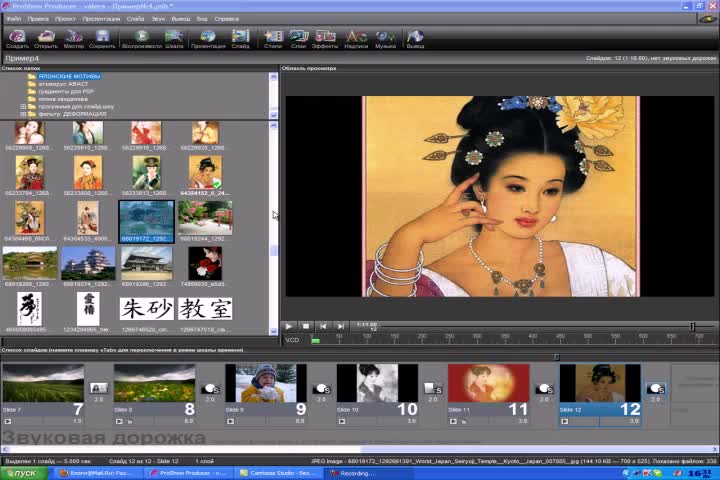The height and width of the screenshot is (480, 720).
Task: Open the Презентация menu
Action: point(101,19)
